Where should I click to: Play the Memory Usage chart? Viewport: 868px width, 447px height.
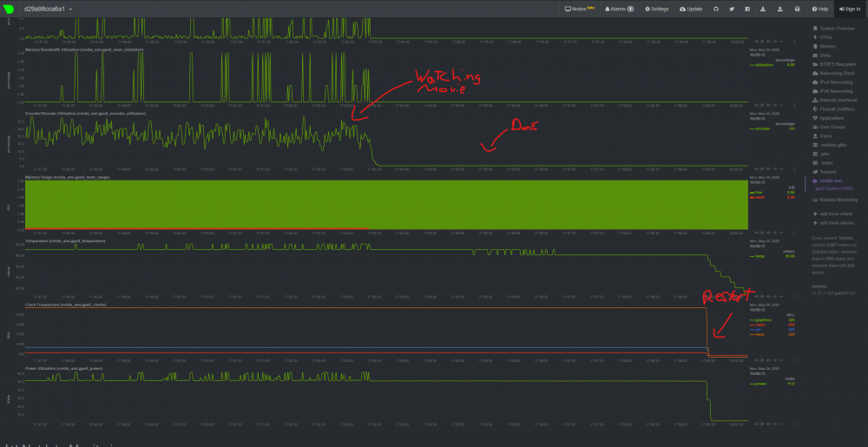(762, 233)
